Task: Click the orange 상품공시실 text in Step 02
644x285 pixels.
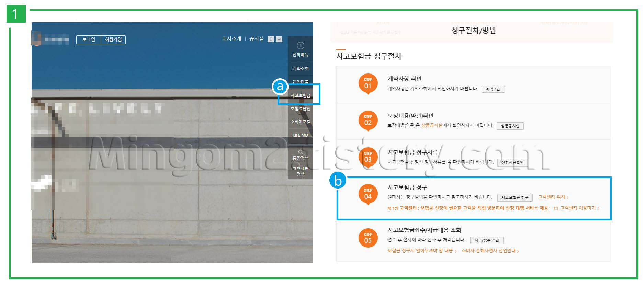Action: point(432,125)
